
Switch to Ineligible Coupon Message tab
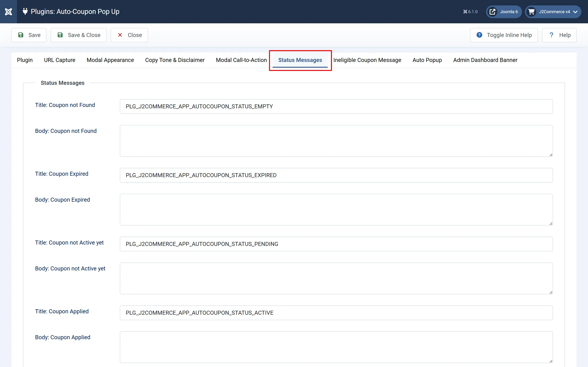coord(367,60)
